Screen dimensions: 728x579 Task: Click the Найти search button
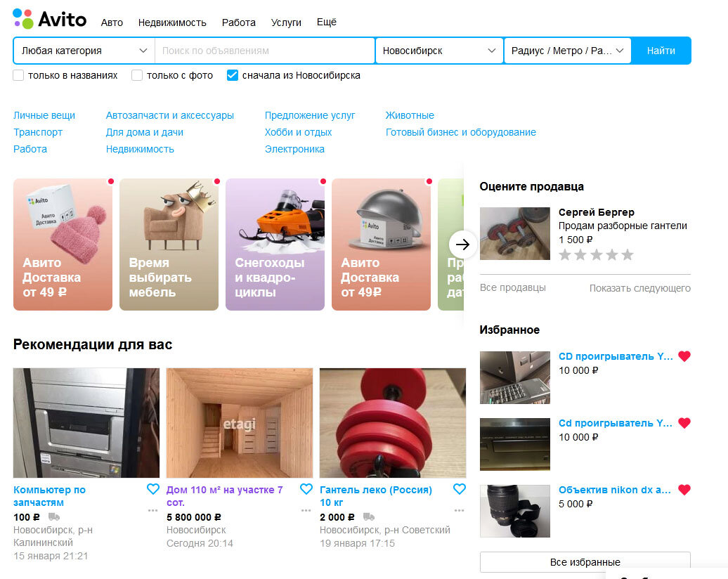[661, 51]
